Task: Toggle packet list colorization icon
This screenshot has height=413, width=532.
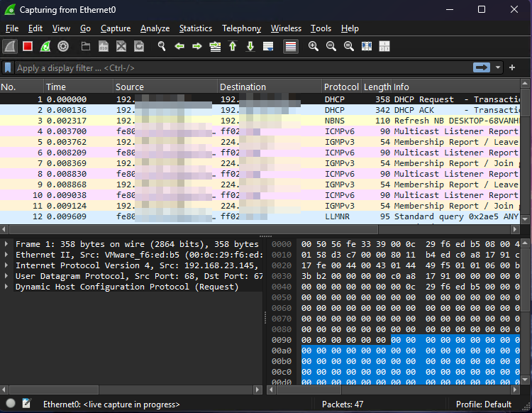Action: 291,46
